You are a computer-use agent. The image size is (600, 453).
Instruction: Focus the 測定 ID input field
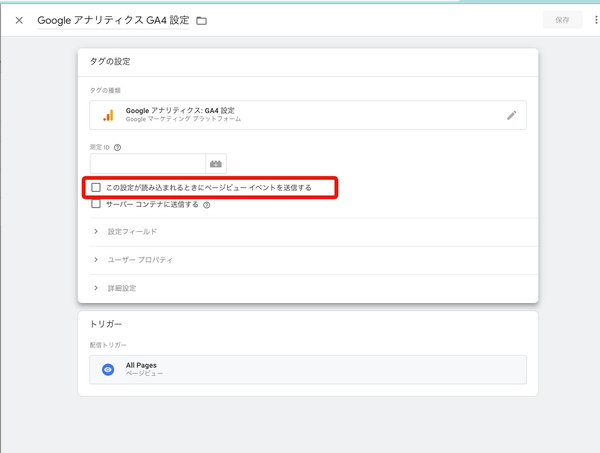(x=148, y=164)
